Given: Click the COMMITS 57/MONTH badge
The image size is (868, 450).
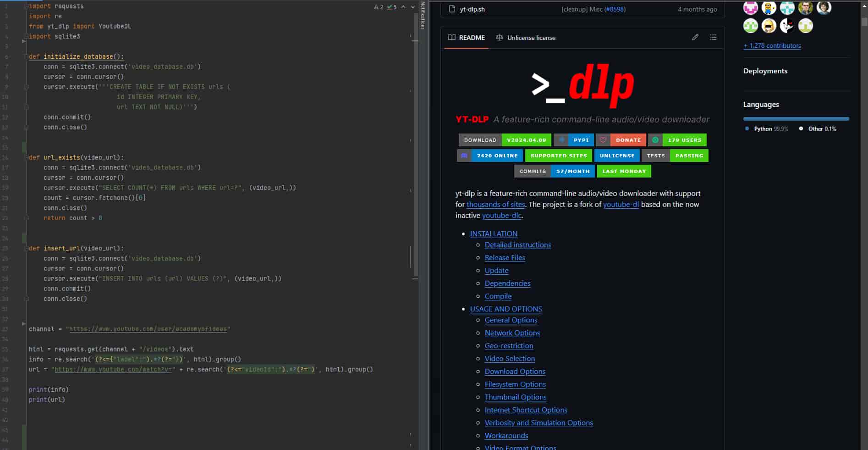Looking at the screenshot, I should pos(555,171).
